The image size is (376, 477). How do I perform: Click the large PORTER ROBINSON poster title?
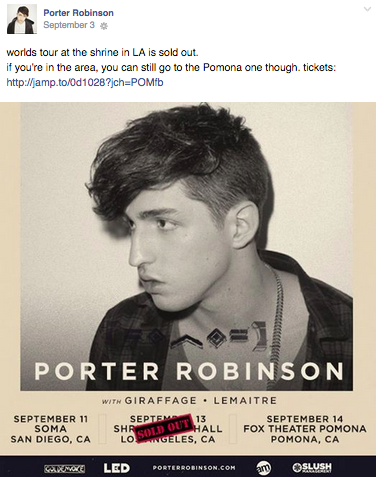[x=189, y=371]
